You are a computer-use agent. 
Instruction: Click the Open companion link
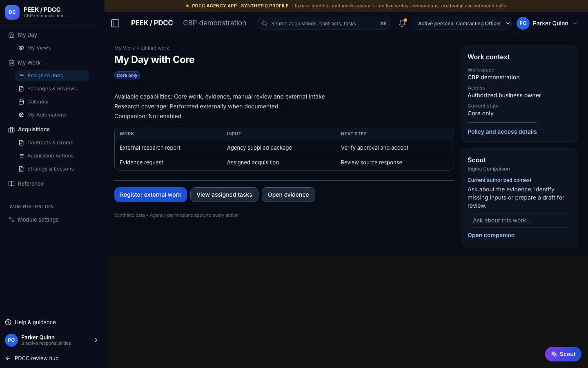point(491,235)
